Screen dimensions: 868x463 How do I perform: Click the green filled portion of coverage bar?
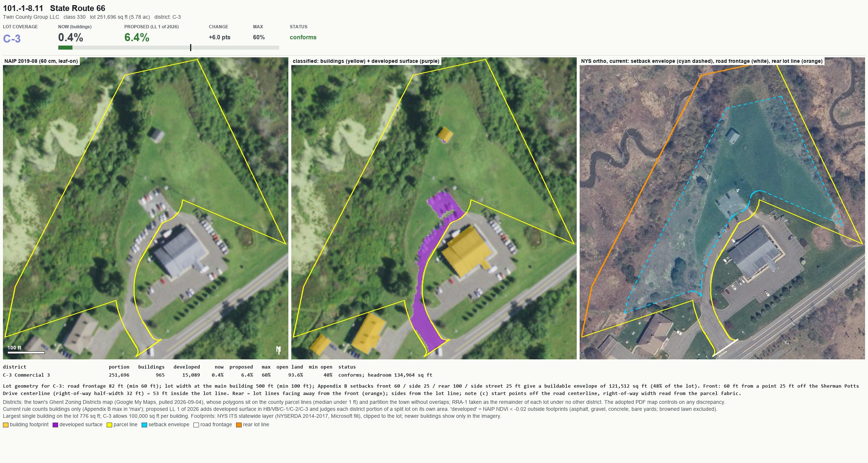[65, 47]
